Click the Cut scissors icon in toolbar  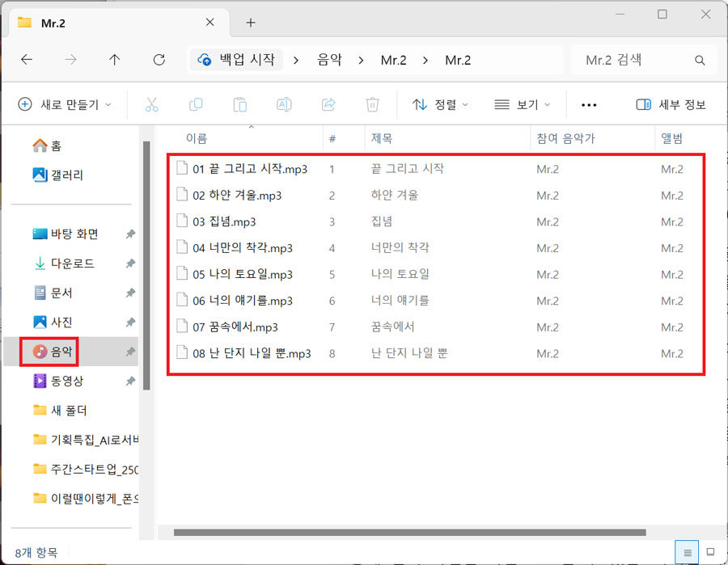(151, 104)
